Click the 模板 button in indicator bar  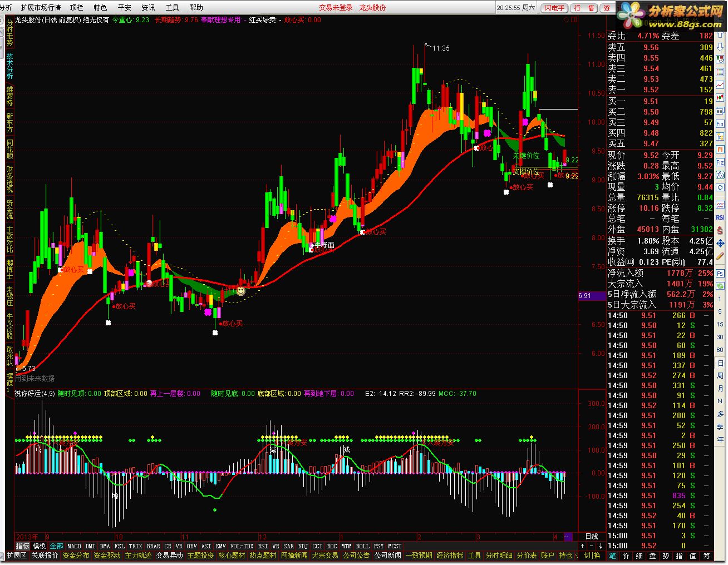(39, 546)
